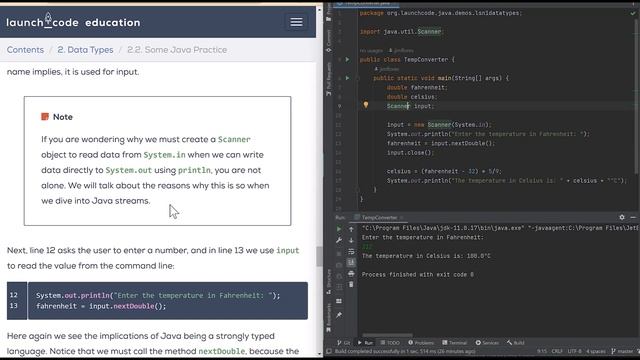Open the hamburger menu on LaunchCode site
Image resolution: width=640 pixels, height=360 pixels.
pos(296,22)
